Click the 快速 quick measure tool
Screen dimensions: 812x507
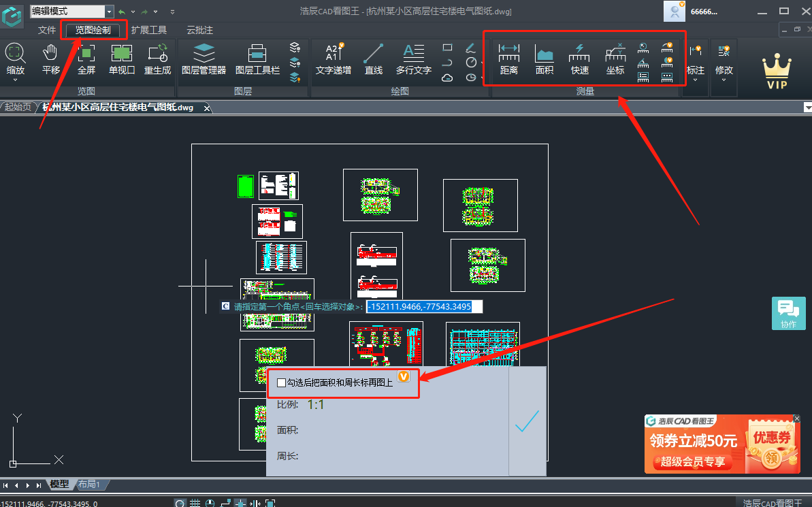[x=579, y=59]
